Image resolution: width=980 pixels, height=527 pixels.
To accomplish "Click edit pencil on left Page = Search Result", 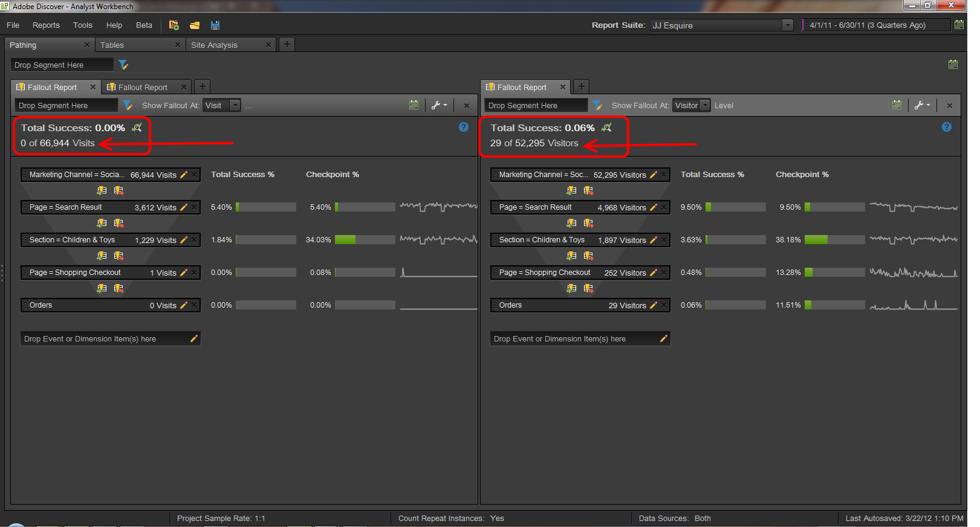I will [184, 207].
